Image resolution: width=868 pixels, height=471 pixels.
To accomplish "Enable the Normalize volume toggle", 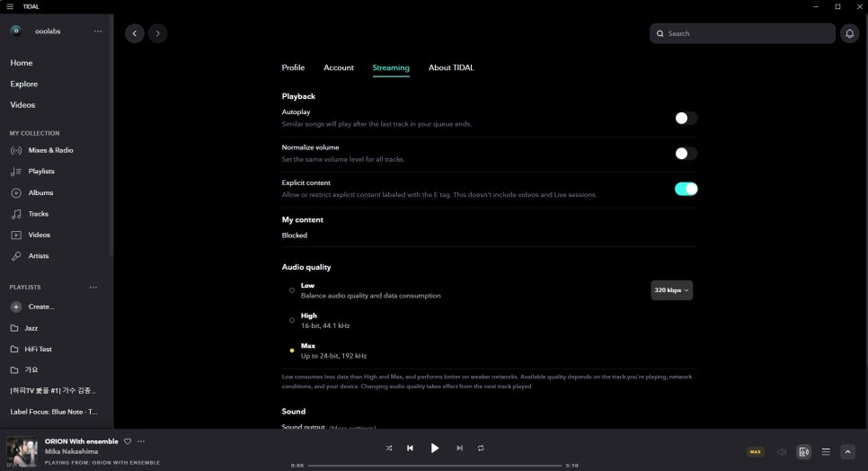I will pyautogui.click(x=686, y=154).
